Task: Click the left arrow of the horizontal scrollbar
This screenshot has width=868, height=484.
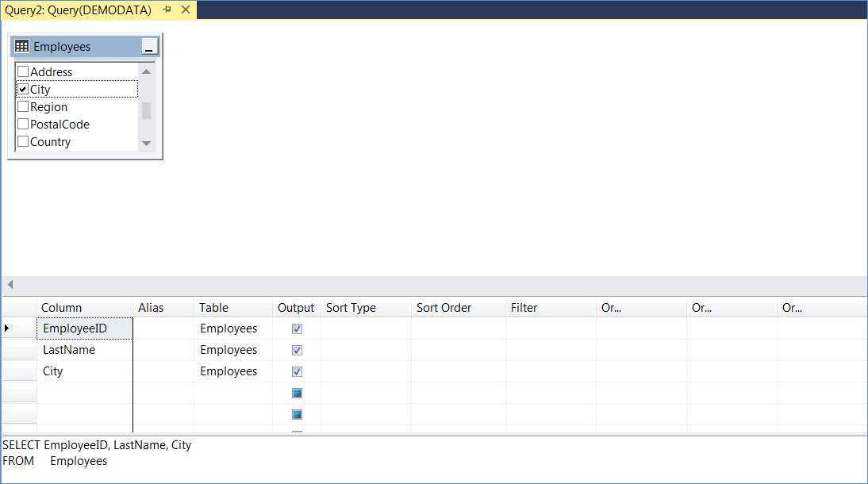Action: pyautogui.click(x=10, y=284)
